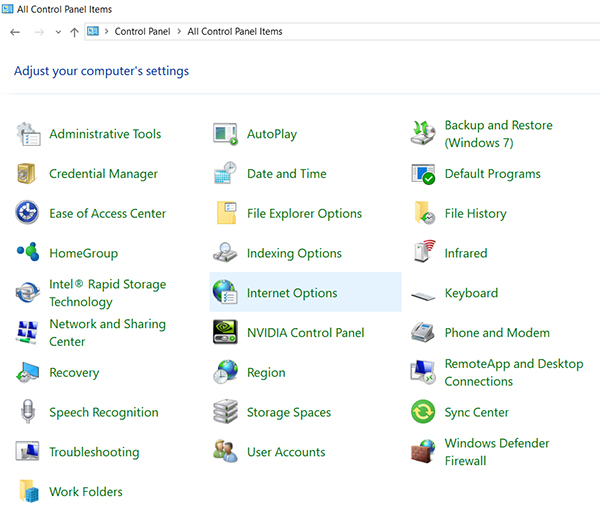Click the Control Panel icon in address bar
This screenshot has width=600, height=515.
tap(93, 31)
